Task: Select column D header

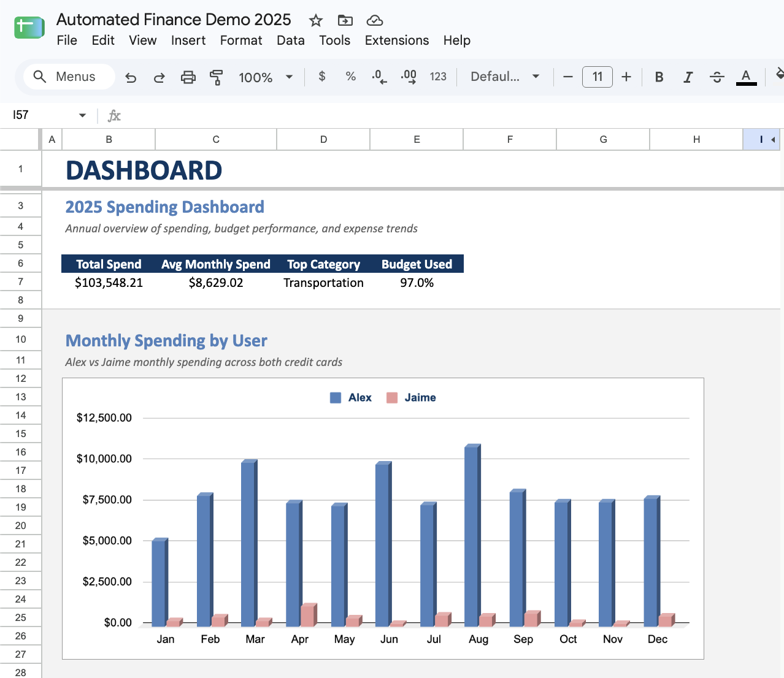Action: click(x=323, y=139)
